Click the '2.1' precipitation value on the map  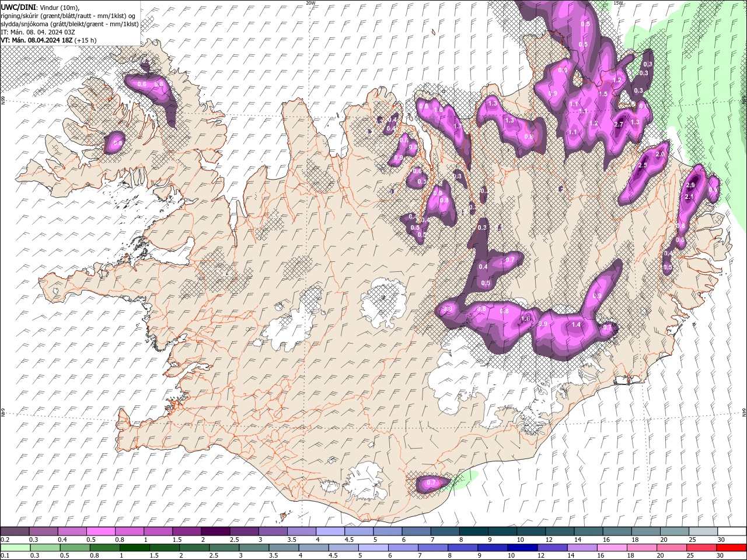point(689,197)
